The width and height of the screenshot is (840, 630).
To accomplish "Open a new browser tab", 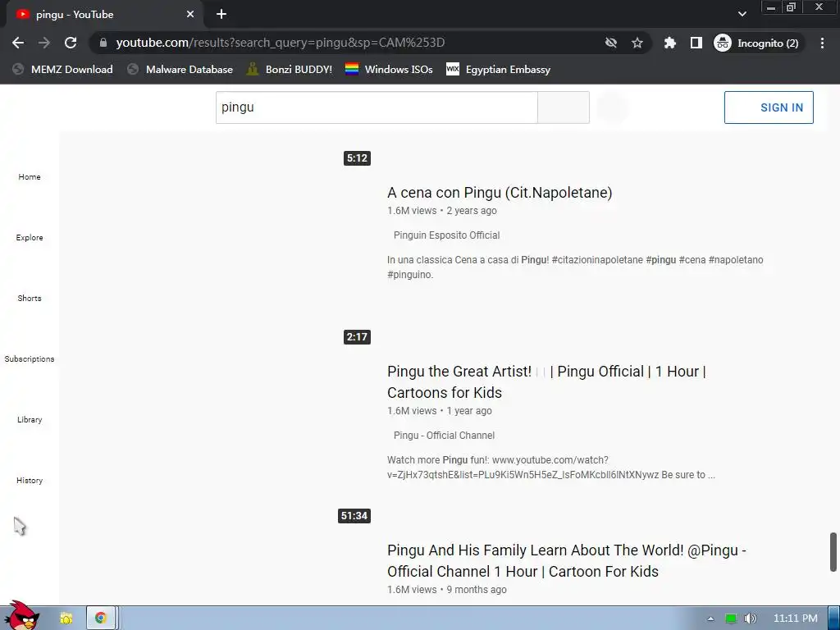I will [x=221, y=15].
